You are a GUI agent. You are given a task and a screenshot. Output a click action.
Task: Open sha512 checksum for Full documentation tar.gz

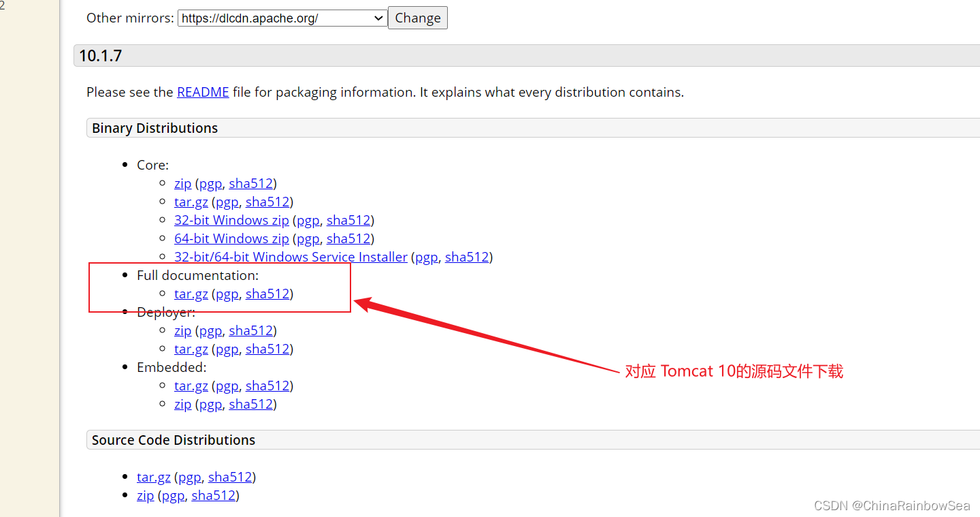[x=267, y=294]
